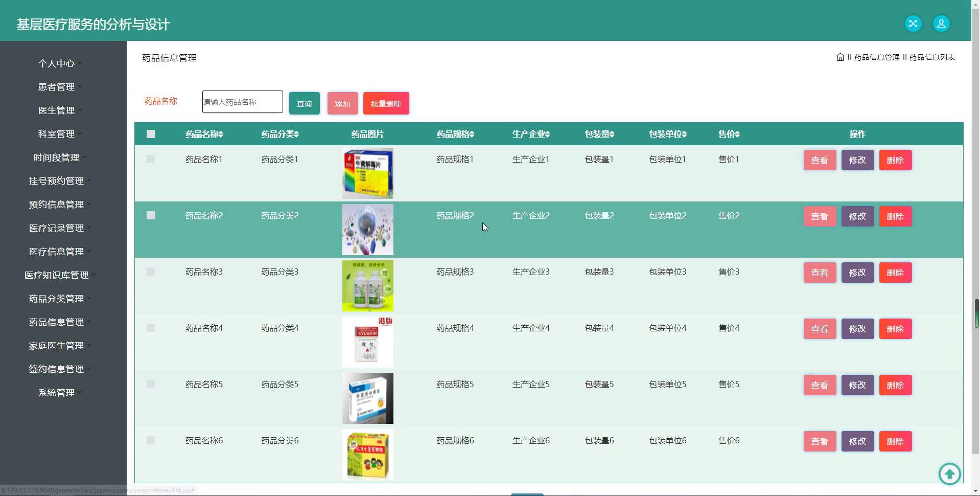Viewport: 980px width, 496px height.
Task: Expand the 患者管理 sidebar menu
Action: pyautogui.click(x=60, y=87)
